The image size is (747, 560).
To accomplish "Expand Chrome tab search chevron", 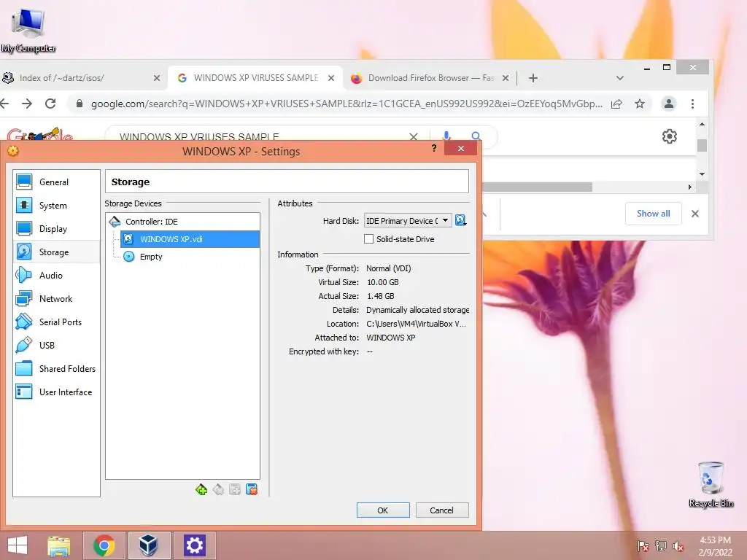I will 620,77.
